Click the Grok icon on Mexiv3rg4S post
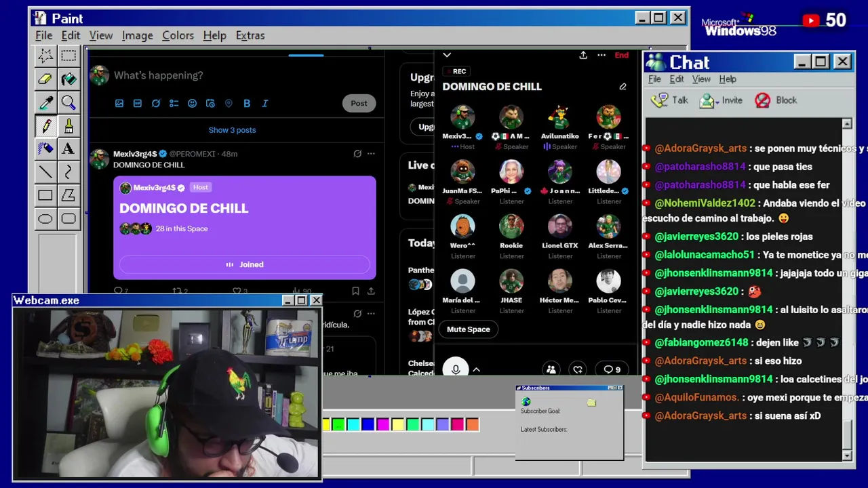 [357, 154]
